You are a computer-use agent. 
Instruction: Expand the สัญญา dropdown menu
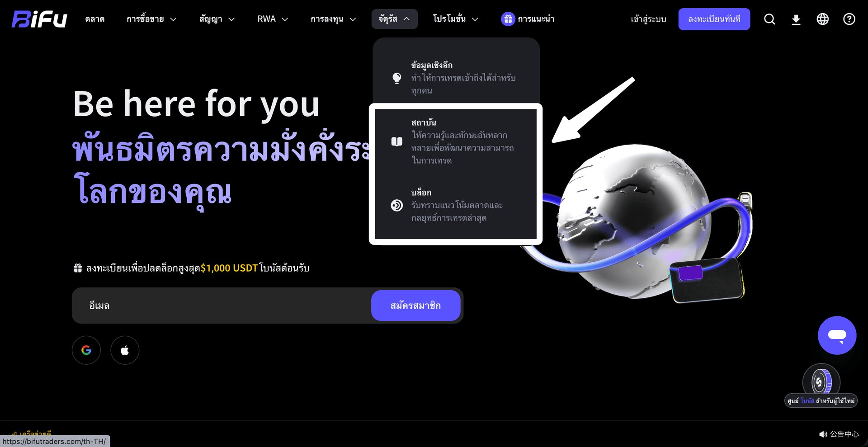(x=217, y=19)
